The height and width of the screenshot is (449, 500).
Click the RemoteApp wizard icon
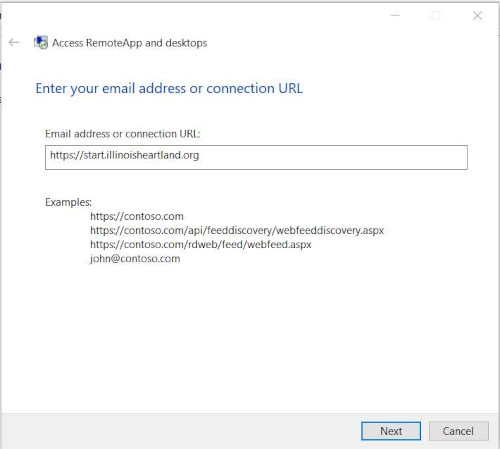pos(41,43)
